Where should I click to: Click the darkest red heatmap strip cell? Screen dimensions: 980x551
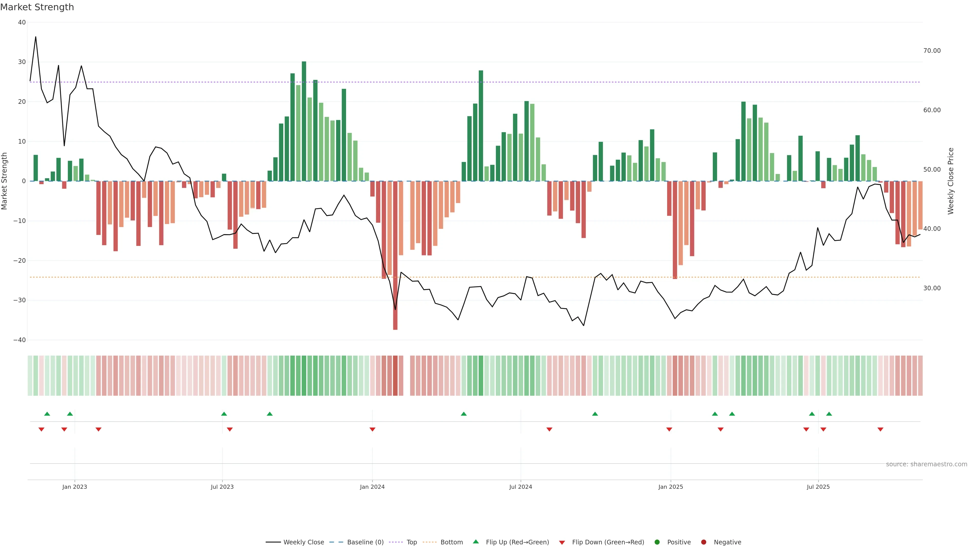(395, 375)
